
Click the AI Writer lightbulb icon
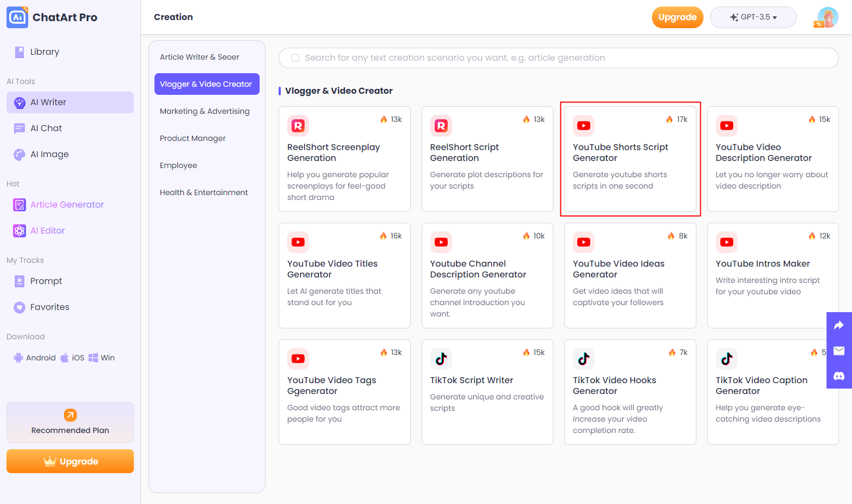point(20,102)
